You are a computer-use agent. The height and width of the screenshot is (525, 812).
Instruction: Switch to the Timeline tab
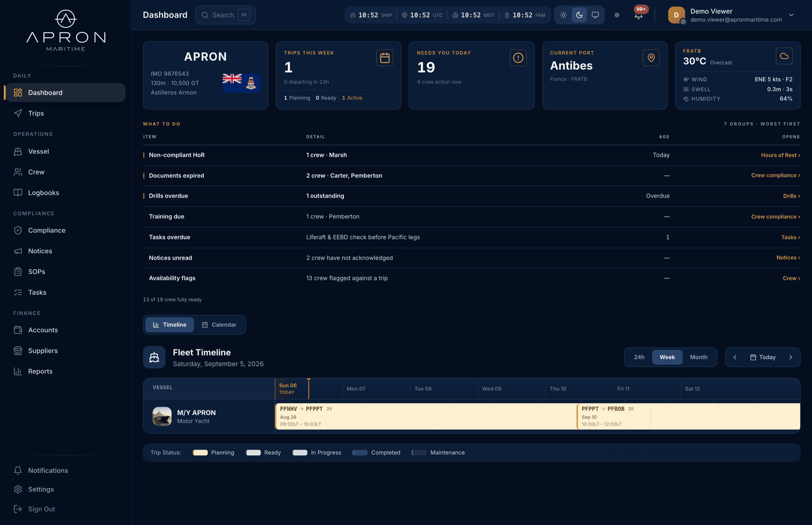(170, 325)
